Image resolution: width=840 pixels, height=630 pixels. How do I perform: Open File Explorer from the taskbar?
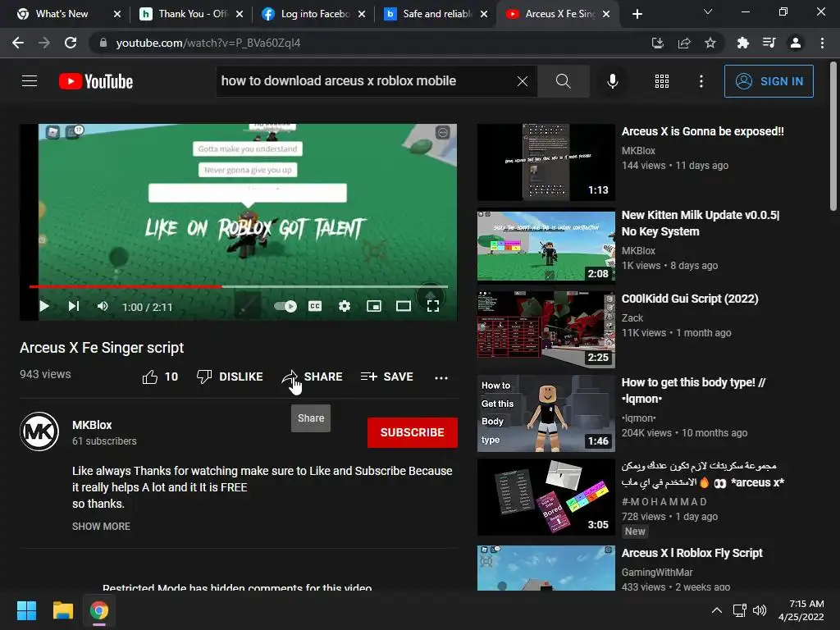pyautogui.click(x=62, y=610)
